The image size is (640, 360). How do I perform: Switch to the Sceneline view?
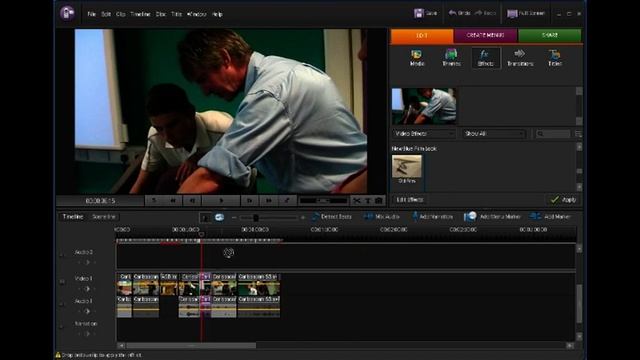tap(104, 217)
